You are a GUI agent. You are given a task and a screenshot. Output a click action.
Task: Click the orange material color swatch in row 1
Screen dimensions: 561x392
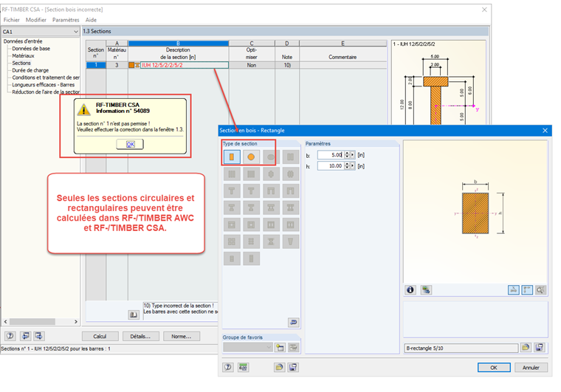point(131,65)
